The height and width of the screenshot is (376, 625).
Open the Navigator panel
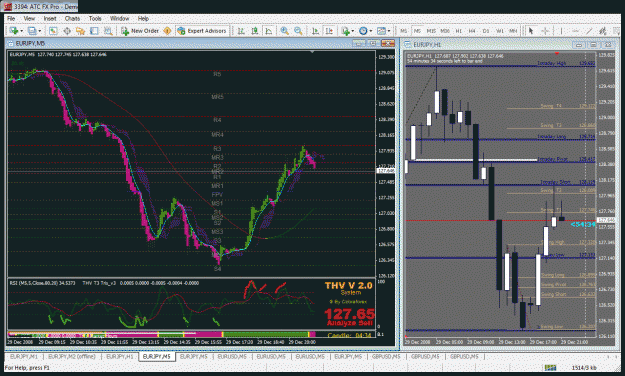coord(81,31)
